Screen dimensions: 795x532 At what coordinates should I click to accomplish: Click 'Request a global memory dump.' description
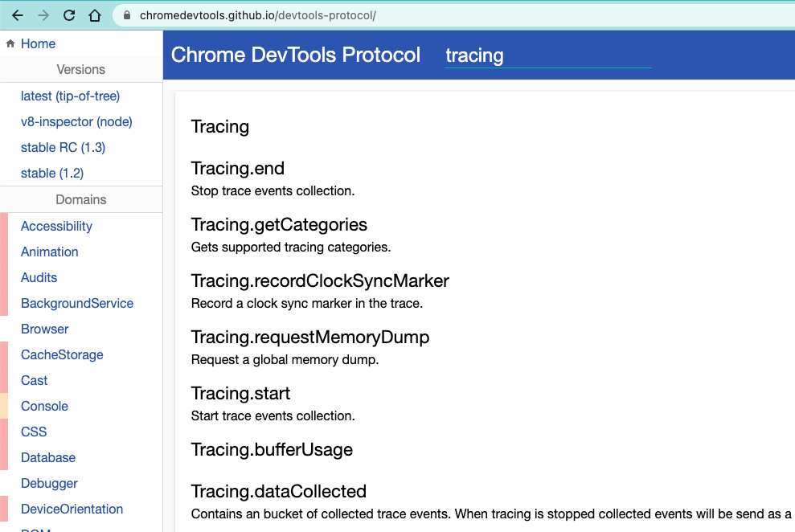pos(285,360)
